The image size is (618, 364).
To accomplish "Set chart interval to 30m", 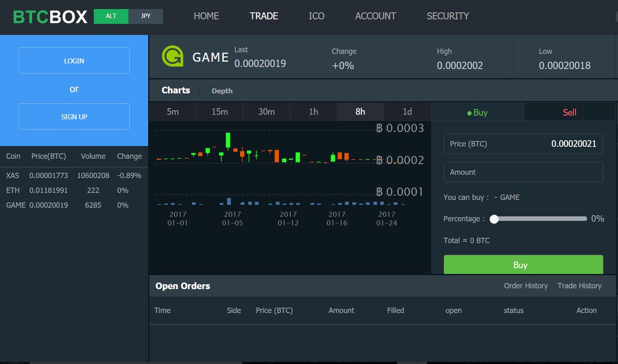I will [x=266, y=112].
